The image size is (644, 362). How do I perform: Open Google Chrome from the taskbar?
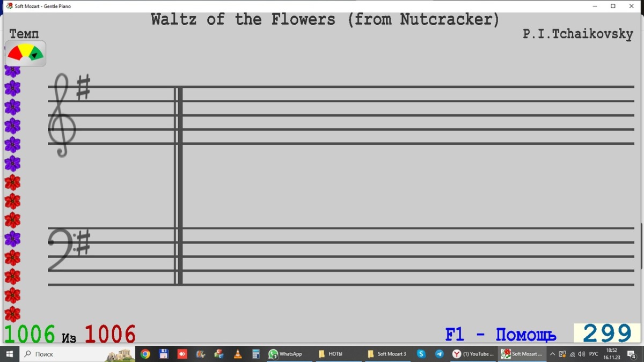tap(145, 354)
